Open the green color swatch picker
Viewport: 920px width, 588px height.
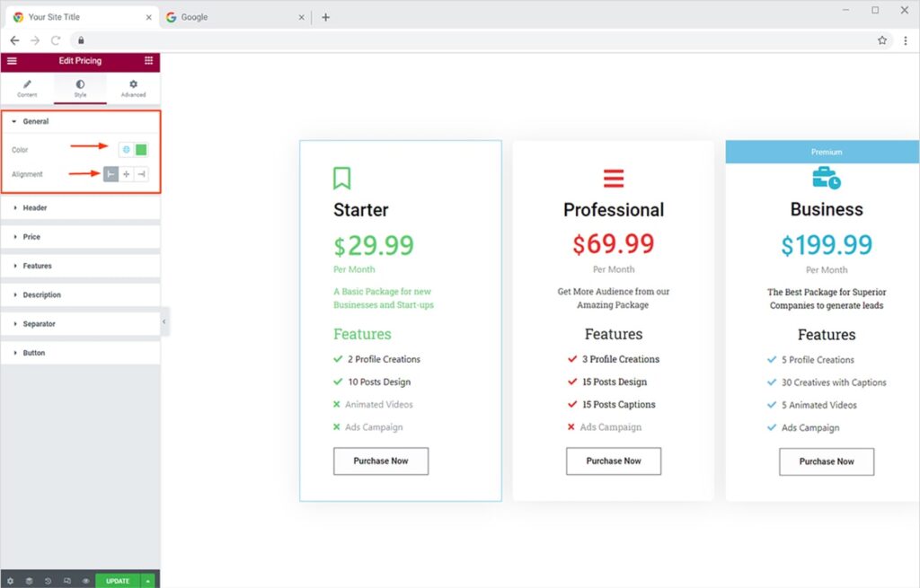tap(141, 150)
